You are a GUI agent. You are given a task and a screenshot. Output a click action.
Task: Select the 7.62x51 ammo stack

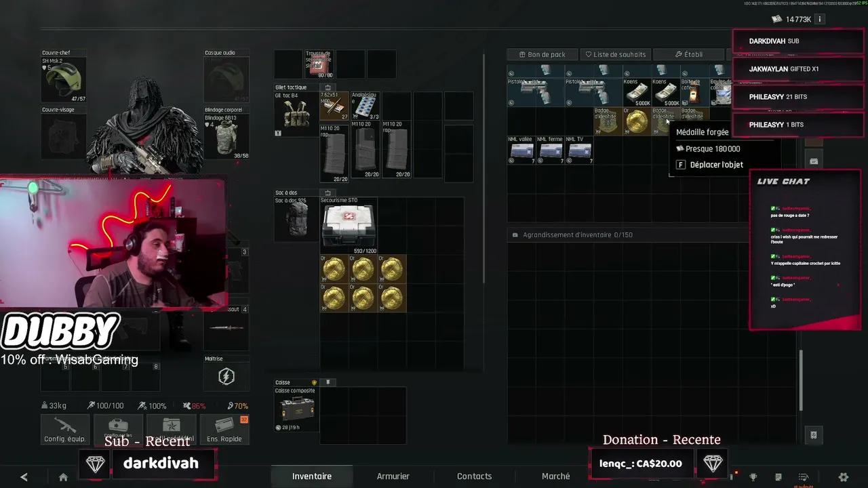[x=334, y=106]
